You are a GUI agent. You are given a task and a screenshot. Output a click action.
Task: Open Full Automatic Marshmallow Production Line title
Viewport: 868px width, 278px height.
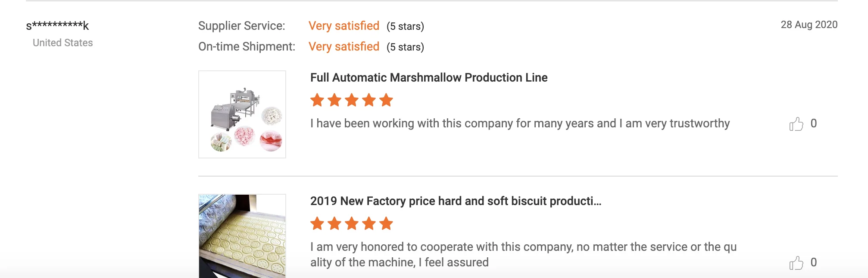[429, 78]
